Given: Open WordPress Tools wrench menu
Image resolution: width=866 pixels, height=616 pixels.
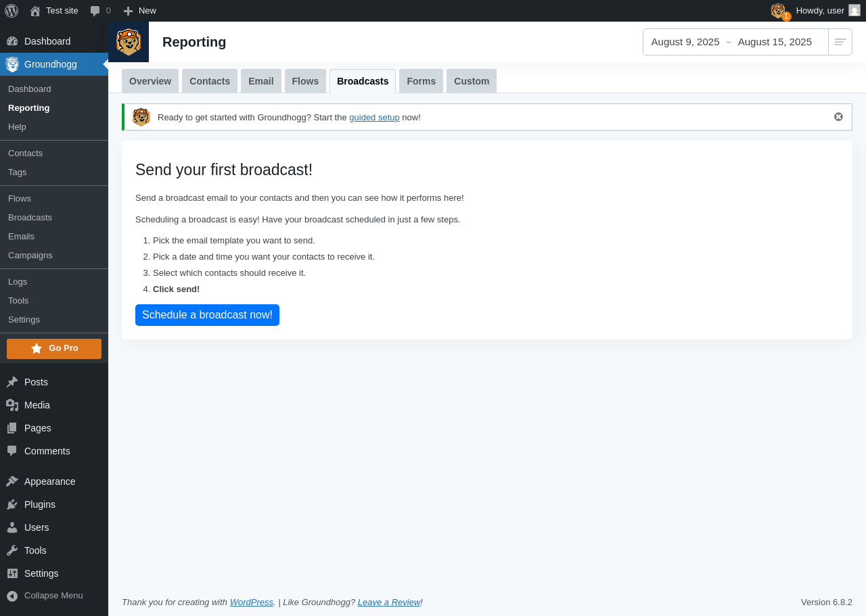Looking at the screenshot, I should pos(54,550).
